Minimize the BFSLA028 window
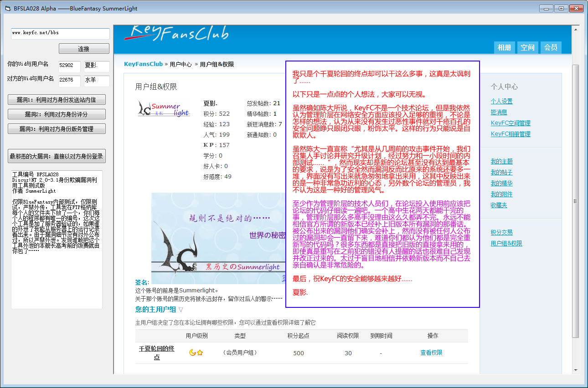The width and height of the screenshot is (588, 388). [x=546, y=8]
